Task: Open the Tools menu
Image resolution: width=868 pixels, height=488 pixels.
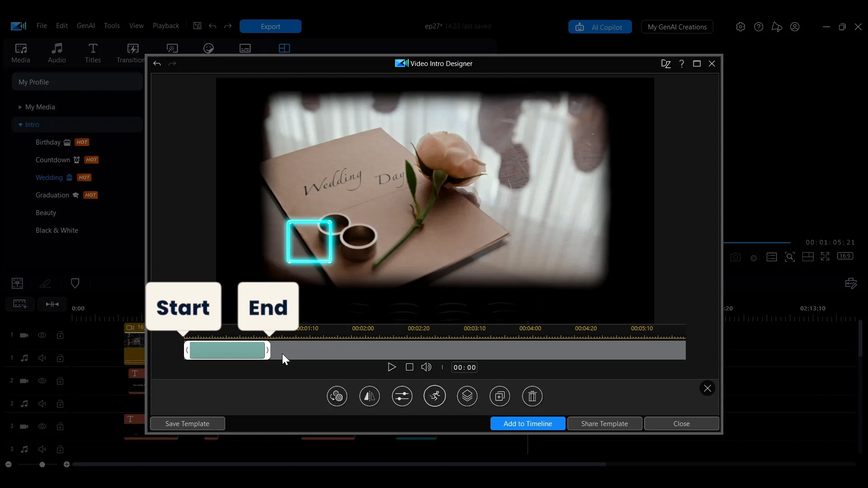Action: click(x=112, y=26)
